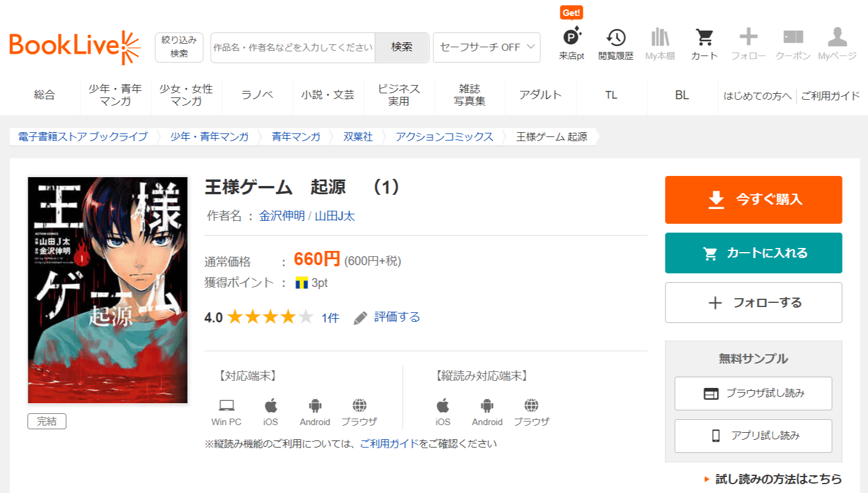The width and height of the screenshot is (868, 493).
Task: Open author link 金沢伸明
Action: point(282,216)
